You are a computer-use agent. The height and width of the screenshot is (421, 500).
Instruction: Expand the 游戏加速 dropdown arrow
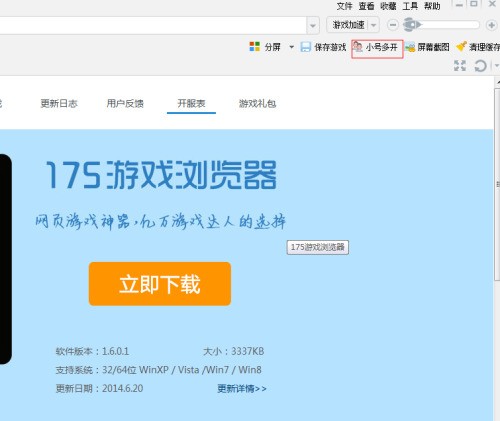(x=374, y=25)
